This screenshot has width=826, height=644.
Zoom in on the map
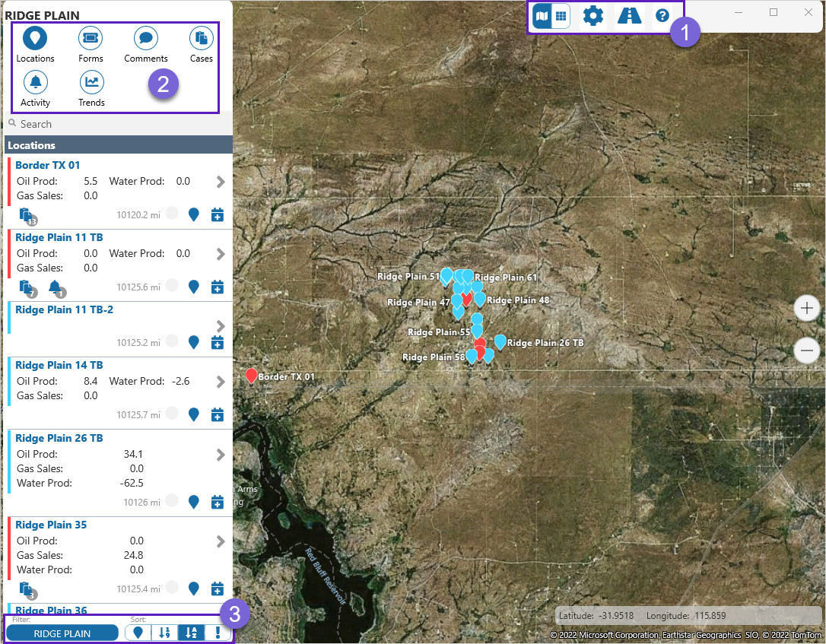[806, 309]
